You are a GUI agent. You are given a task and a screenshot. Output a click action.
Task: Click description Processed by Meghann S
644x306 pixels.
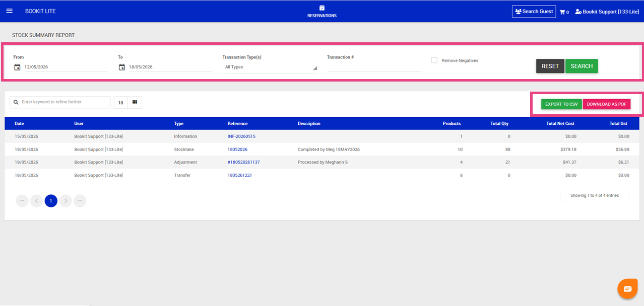point(323,162)
